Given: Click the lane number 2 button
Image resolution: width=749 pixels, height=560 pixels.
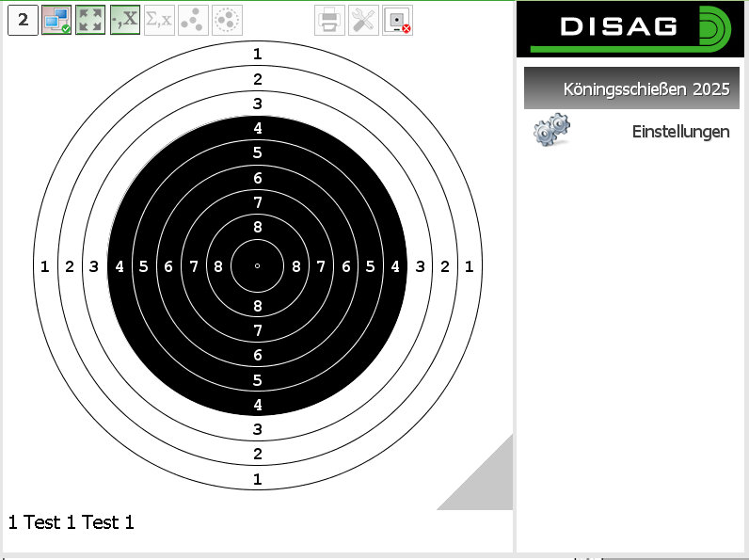Looking at the screenshot, I should click(24, 21).
